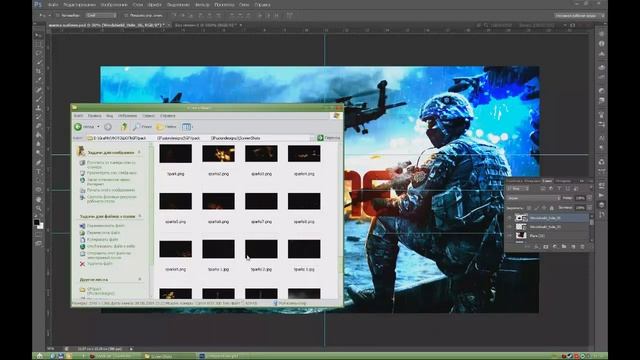Click the add layer mask icon
The width and height of the screenshot is (640, 360).
[x=546, y=247]
